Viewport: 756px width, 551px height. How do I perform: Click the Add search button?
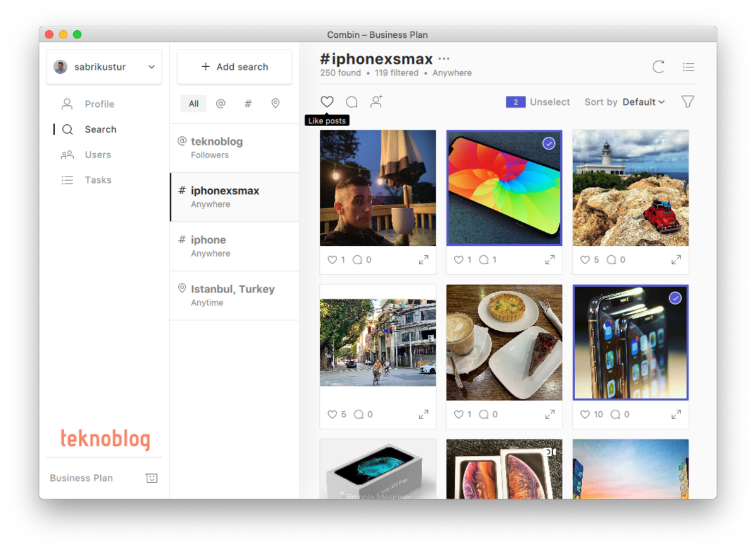234,67
